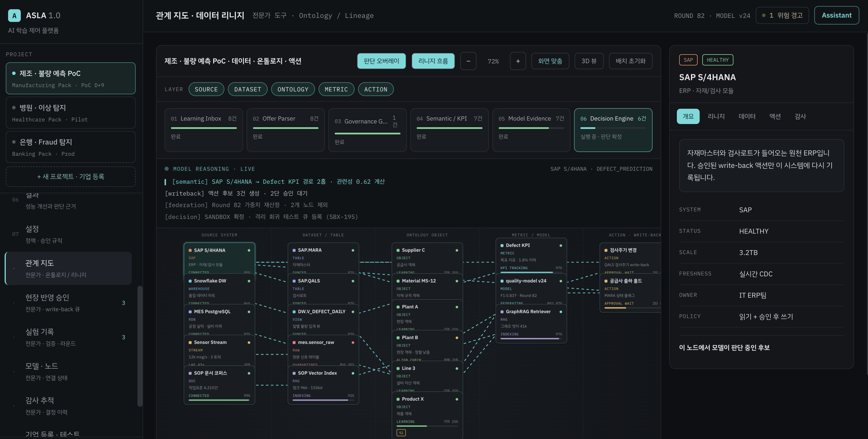Screen dimensions: 868x439
Task: Open 현장 반영 승인 write-back queue
Action: 68,303
